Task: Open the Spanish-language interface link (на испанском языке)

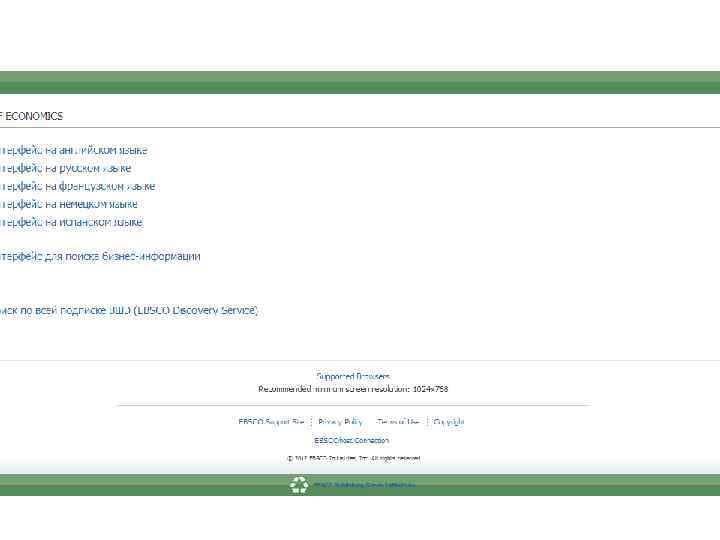Action: [x=71, y=222]
